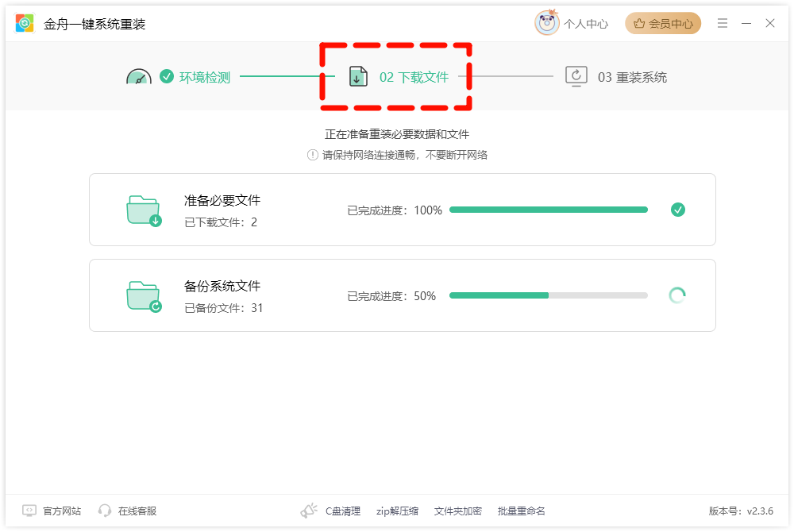Click the download file icon of step 02

(x=358, y=76)
